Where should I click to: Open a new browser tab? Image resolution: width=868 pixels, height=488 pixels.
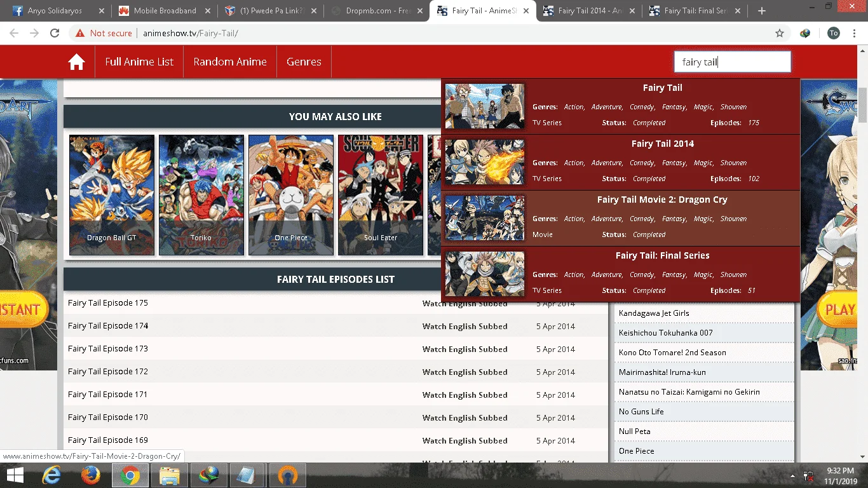coord(762,11)
